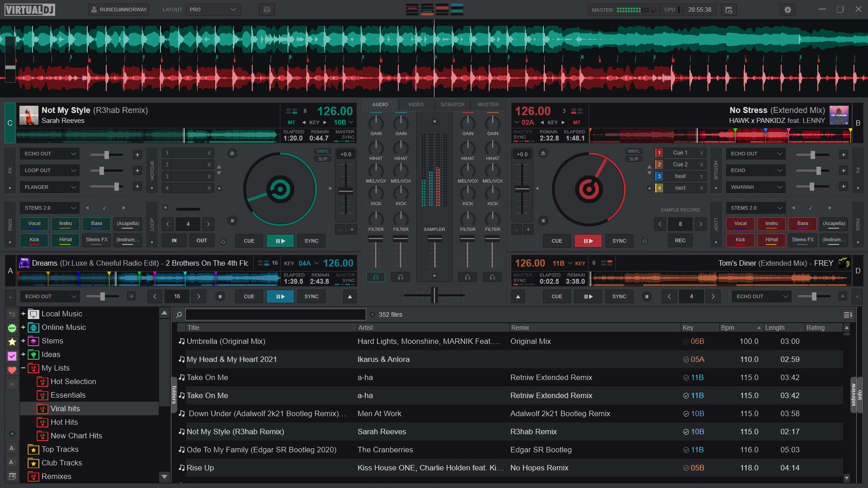Open the settings gear icon
The height and width of the screenshot is (488, 868).
pos(788,9)
